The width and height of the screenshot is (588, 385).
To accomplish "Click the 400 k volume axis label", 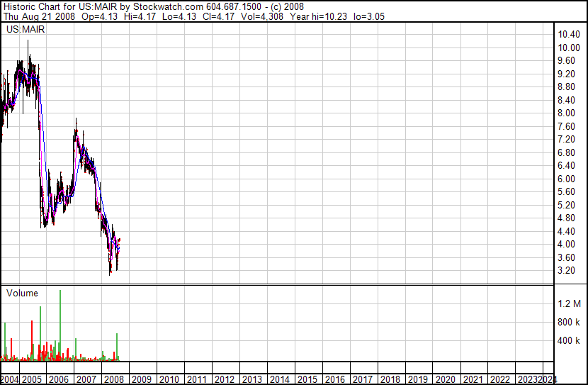I will pyautogui.click(x=569, y=340).
